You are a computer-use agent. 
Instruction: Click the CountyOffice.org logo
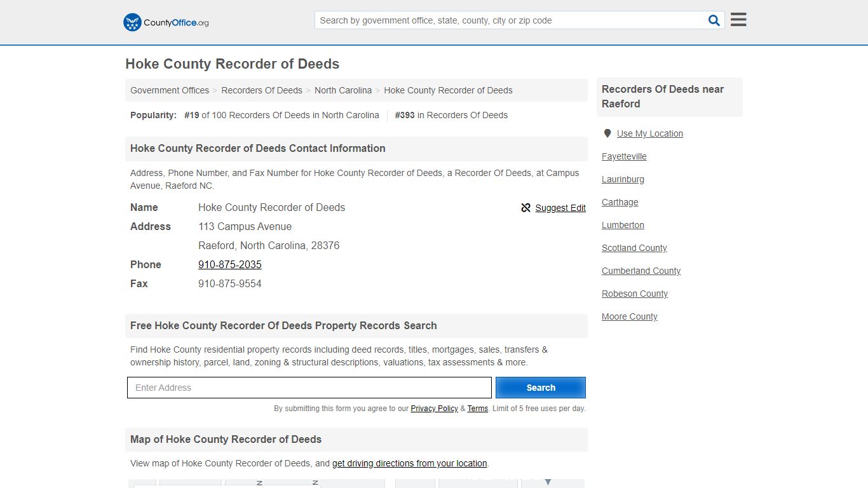click(165, 22)
